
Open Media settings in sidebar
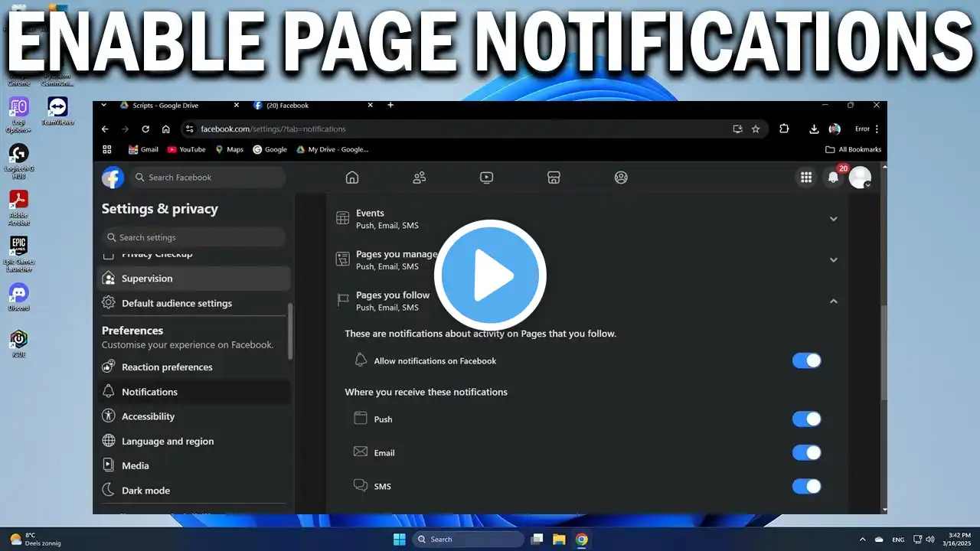[195, 465]
